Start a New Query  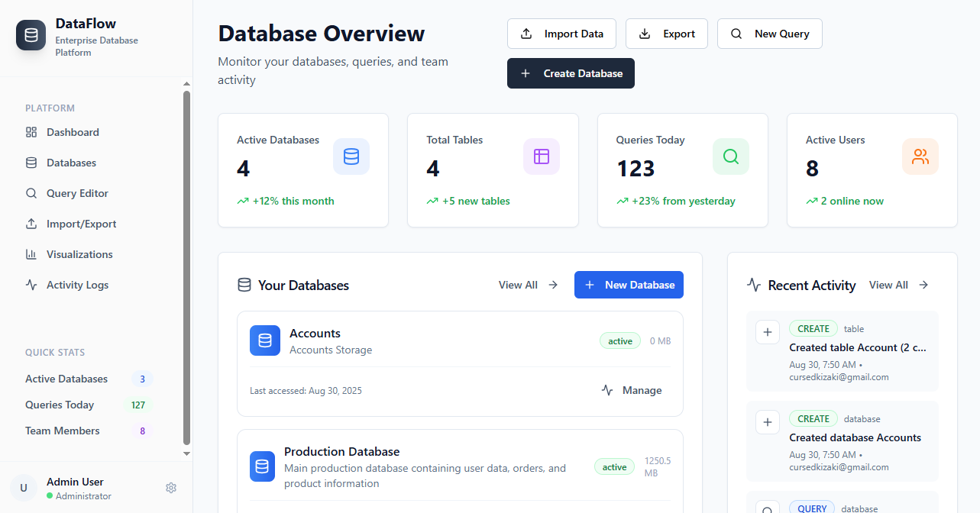(x=770, y=34)
